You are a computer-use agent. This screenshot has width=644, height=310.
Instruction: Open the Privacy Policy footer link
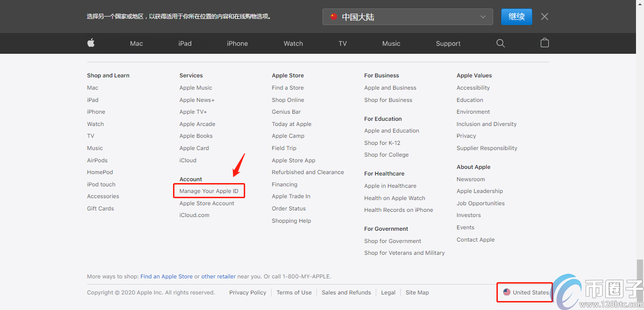point(248,293)
